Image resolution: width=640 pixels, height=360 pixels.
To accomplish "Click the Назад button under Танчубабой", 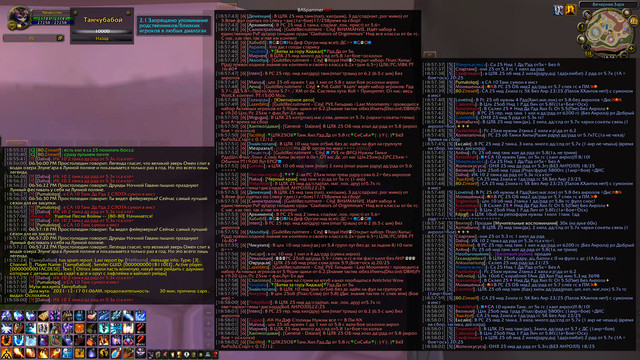I will click(102, 38).
